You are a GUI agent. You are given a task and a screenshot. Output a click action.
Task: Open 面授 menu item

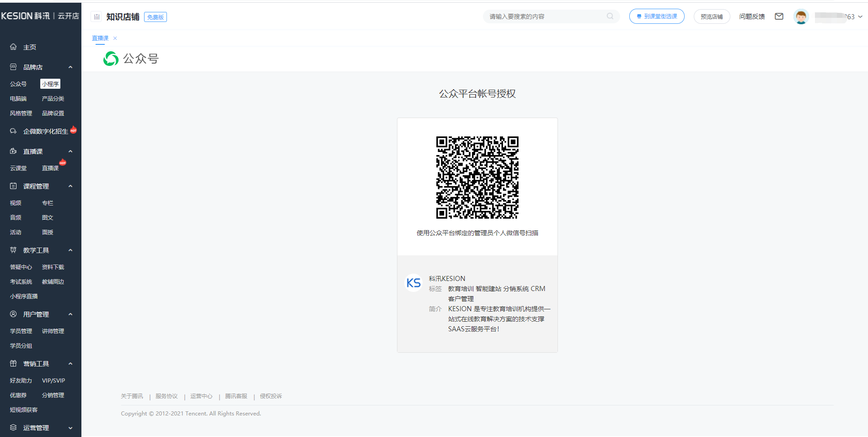click(x=48, y=232)
